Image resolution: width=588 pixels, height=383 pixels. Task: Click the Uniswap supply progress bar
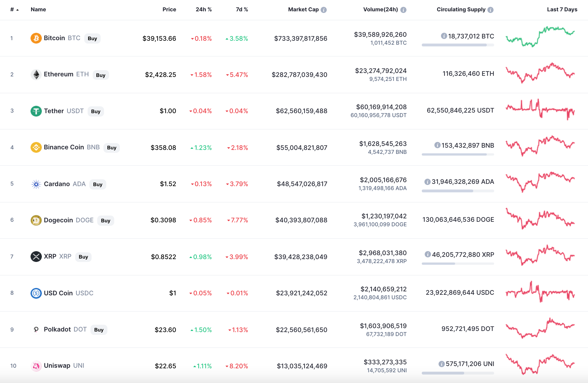[x=458, y=373]
